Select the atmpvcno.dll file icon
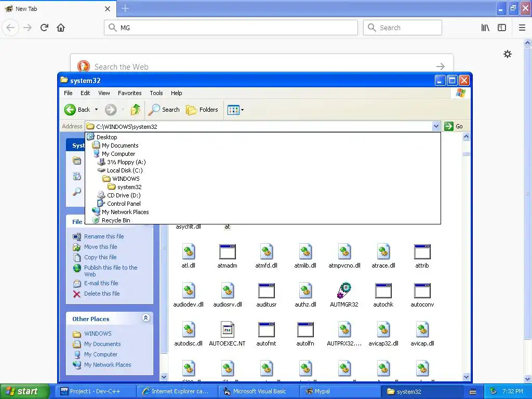This screenshot has width=532, height=399. (344, 252)
